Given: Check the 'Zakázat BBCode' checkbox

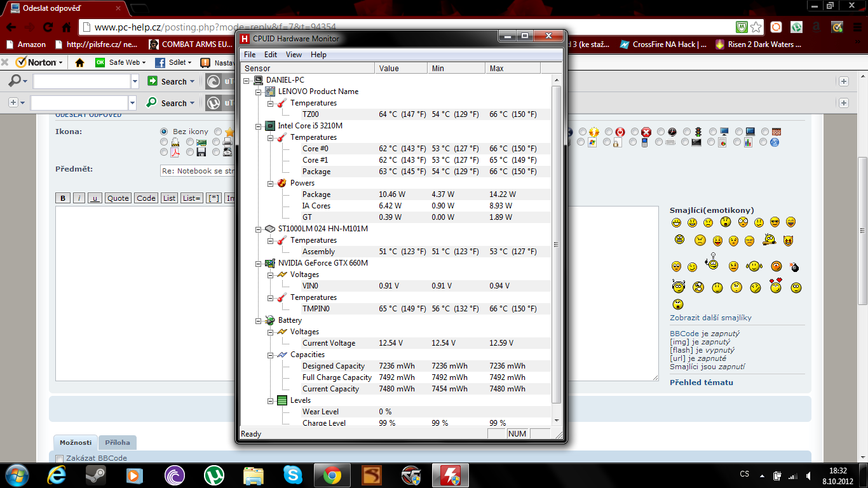Looking at the screenshot, I should pyautogui.click(x=59, y=458).
